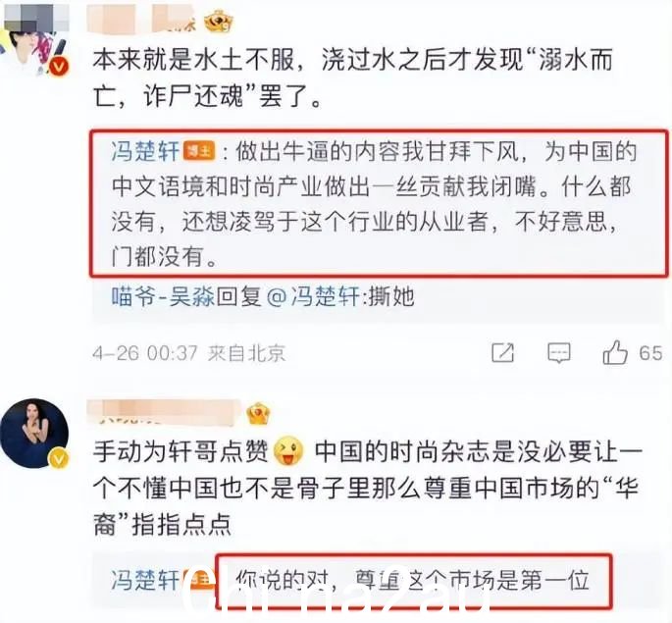Tap the tongue-out emoji in second comment
The width and height of the screenshot is (672, 623).
click(x=288, y=451)
